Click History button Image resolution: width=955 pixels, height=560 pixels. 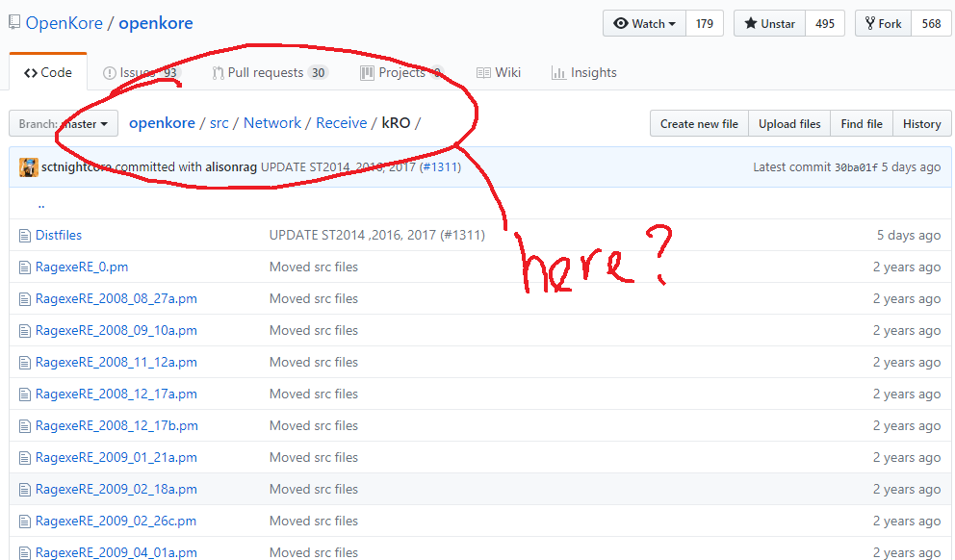pyautogui.click(x=921, y=123)
